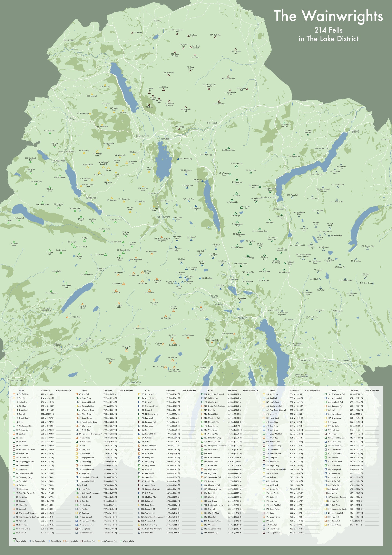This screenshot has width=392, height=555.
Task: Select the High Street summit marker
Action: [x=324, y=250]
